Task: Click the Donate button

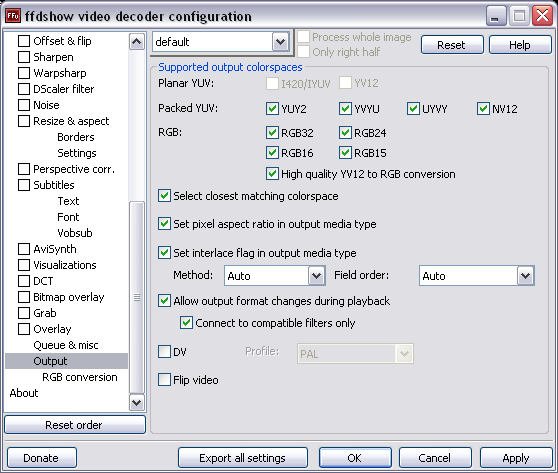Action: (x=42, y=458)
